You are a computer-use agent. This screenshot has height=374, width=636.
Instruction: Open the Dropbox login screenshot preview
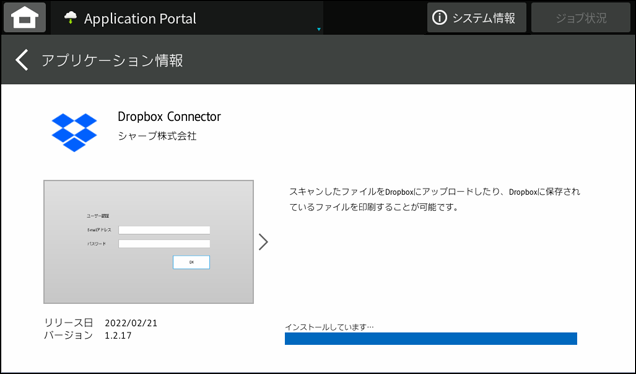coord(148,242)
